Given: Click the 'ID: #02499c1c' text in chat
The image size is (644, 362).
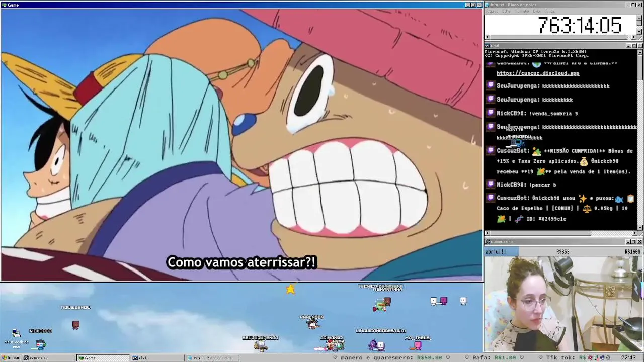Looking at the screenshot, I should point(546,219).
